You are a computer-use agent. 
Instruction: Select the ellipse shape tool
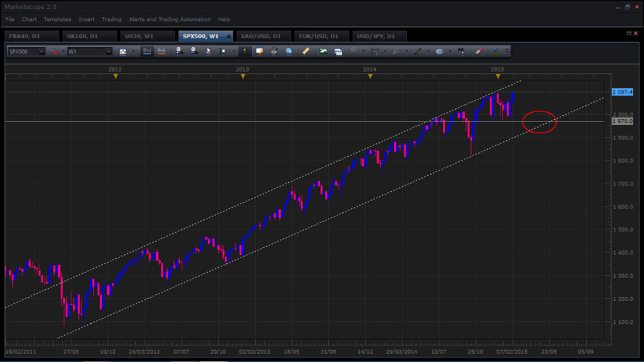pyautogui.click(x=439, y=51)
